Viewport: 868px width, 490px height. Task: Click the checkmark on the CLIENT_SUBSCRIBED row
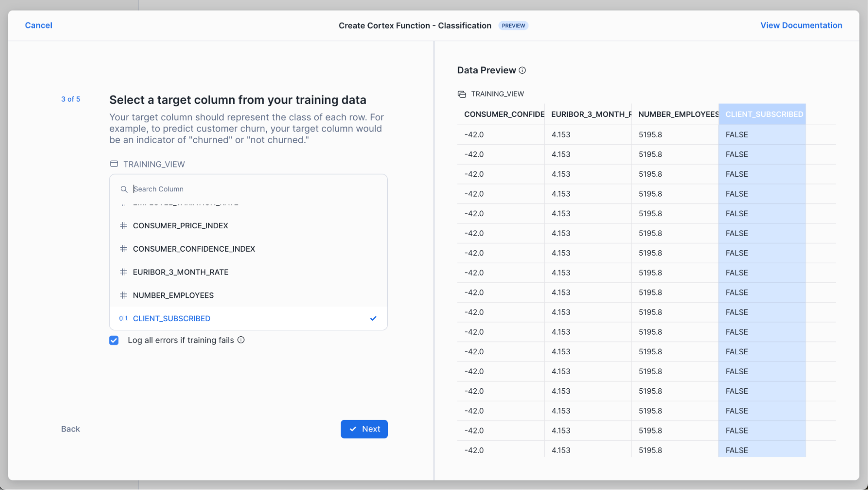(373, 318)
